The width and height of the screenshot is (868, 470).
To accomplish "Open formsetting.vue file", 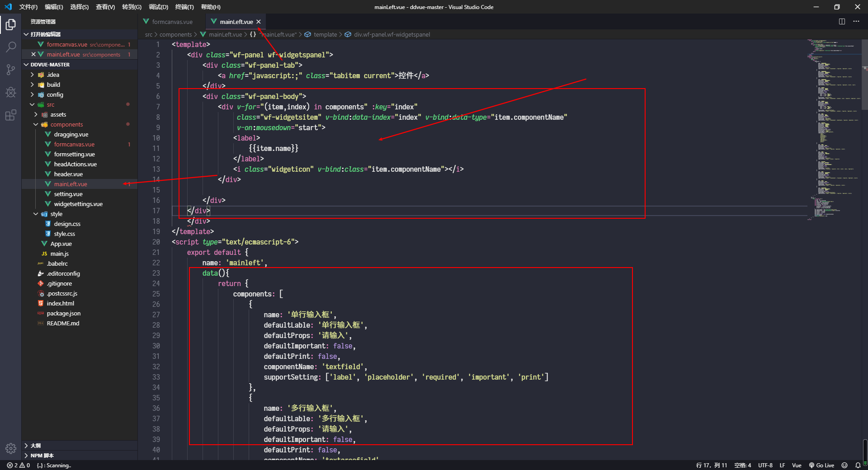I will (80, 154).
